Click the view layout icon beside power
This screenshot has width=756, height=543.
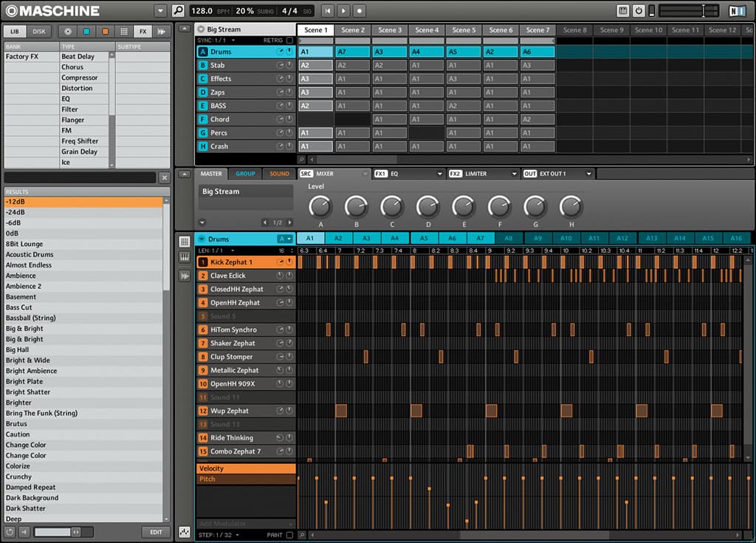point(623,10)
